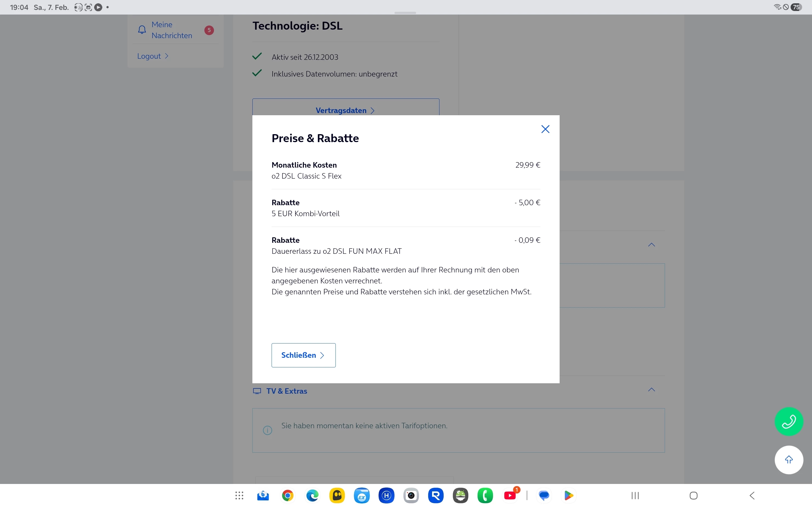Launch Microsoft Edge from the taskbar
The image size is (812, 507).
pos(312,495)
